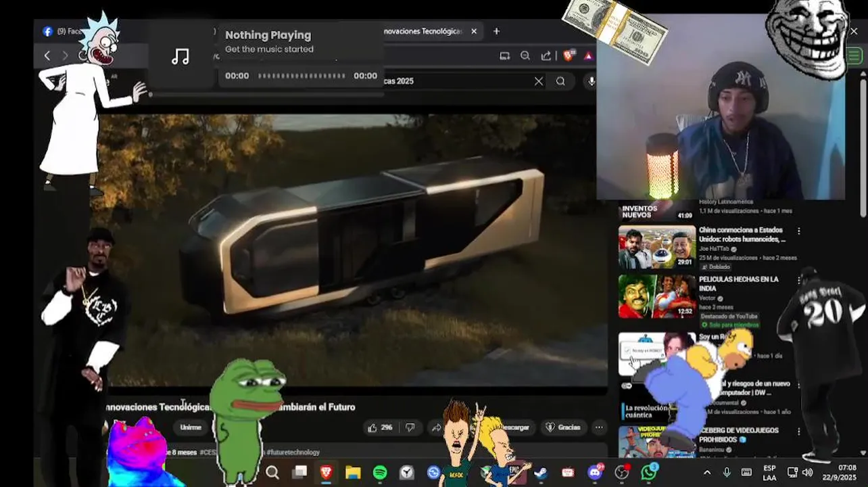Viewport: 868px width, 487px height.
Task: Open Task View on the taskbar
Action: click(x=299, y=472)
